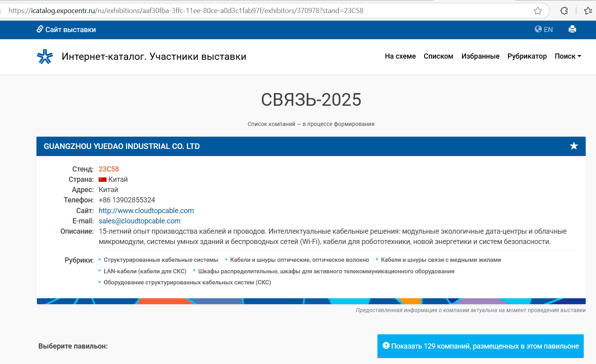Switch language to EN
This screenshot has height=364, width=596.
click(x=544, y=29)
